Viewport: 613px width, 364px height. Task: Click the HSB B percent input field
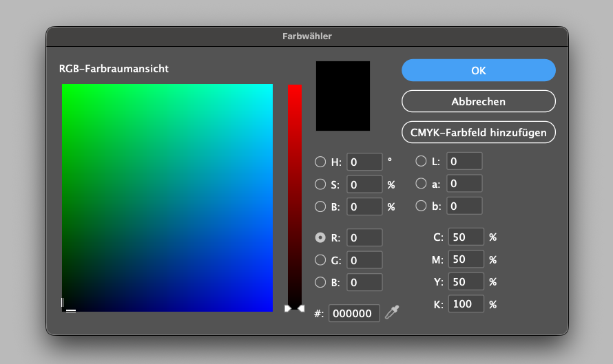[364, 206]
